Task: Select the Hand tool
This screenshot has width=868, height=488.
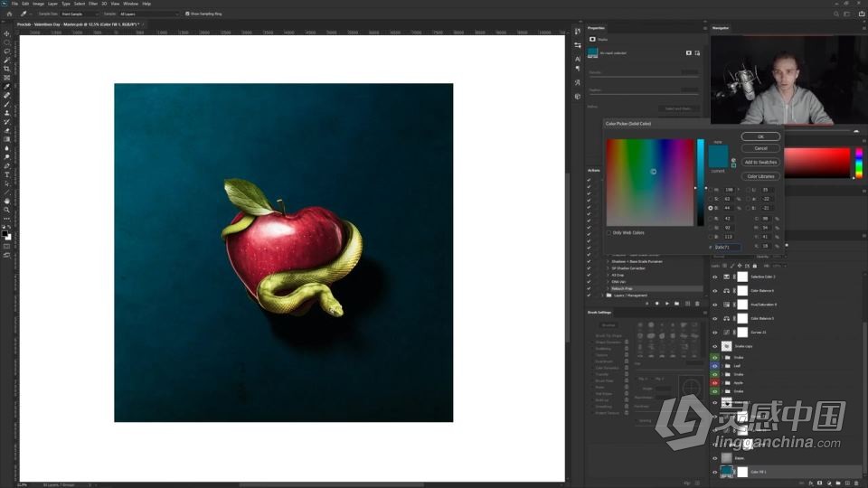Action: click(x=6, y=202)
